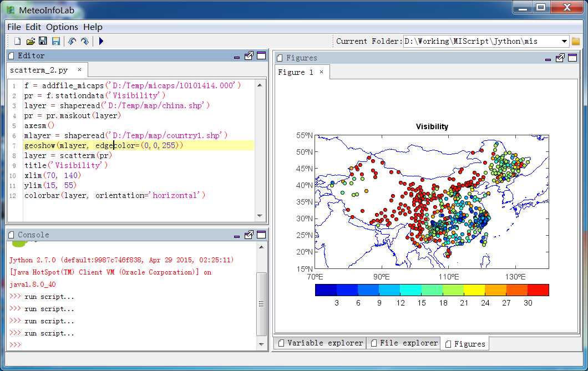This screenshot has width=588, height=371.
Task: Click the Save File floppy icon
Action: click(x=43, y=41)
